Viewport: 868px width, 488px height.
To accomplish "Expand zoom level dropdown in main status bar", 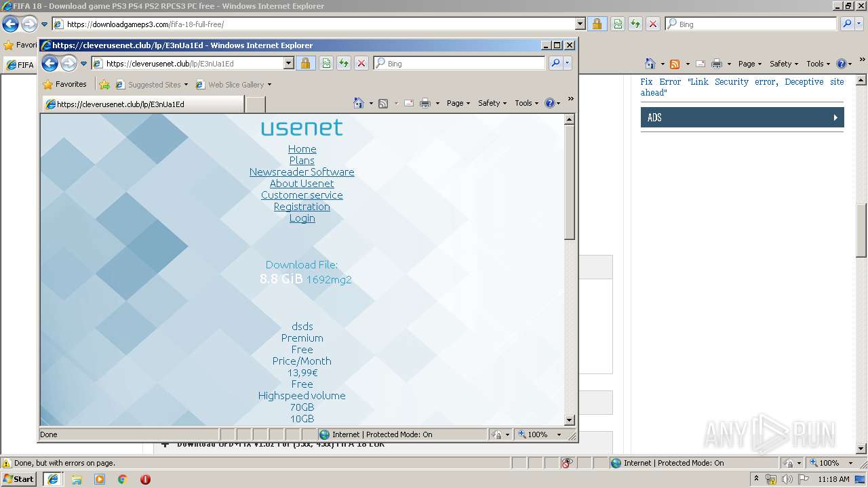I will [851, 463].
